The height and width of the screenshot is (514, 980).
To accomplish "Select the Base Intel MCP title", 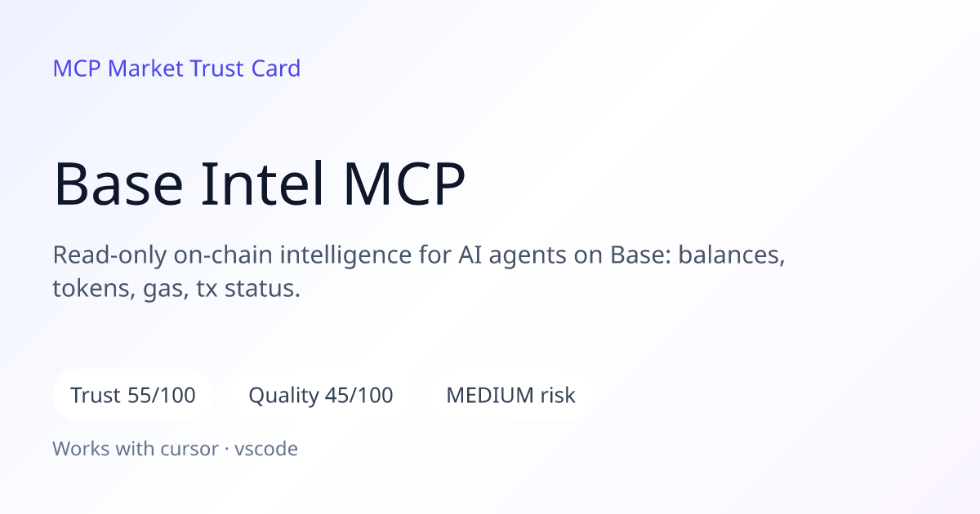I will pyautogui.click(x=260, y=184).
